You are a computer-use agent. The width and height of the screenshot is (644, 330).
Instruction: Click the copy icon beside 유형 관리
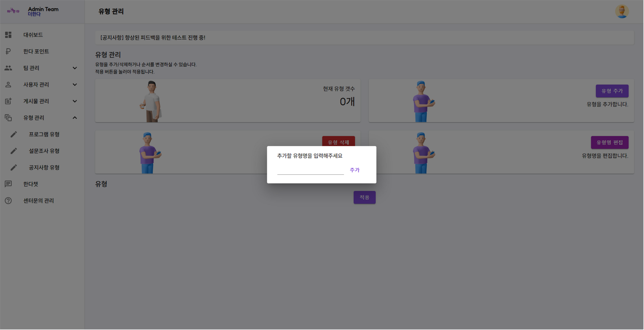click(x=8, y=117)
